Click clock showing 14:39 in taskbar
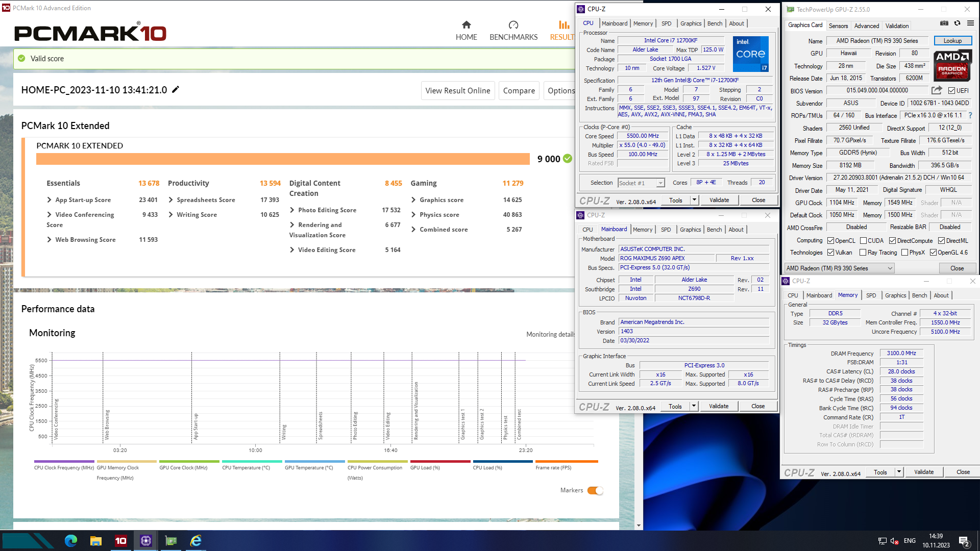Screen dimensions: 980x551 (936, 536)
